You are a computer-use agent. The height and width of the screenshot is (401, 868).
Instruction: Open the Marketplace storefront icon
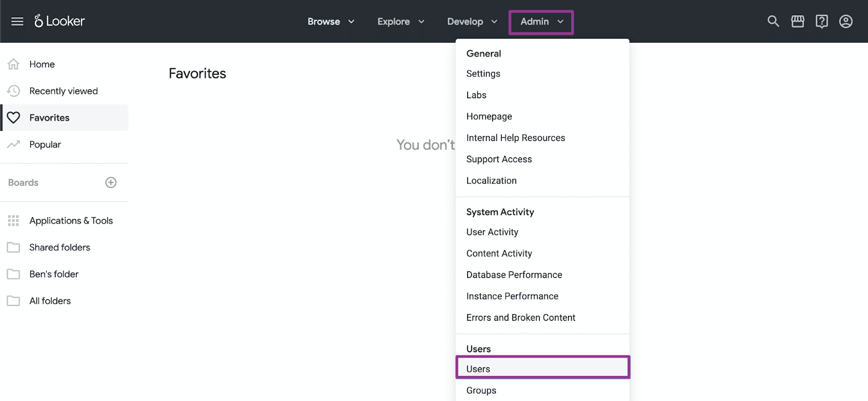pos(797,22)
